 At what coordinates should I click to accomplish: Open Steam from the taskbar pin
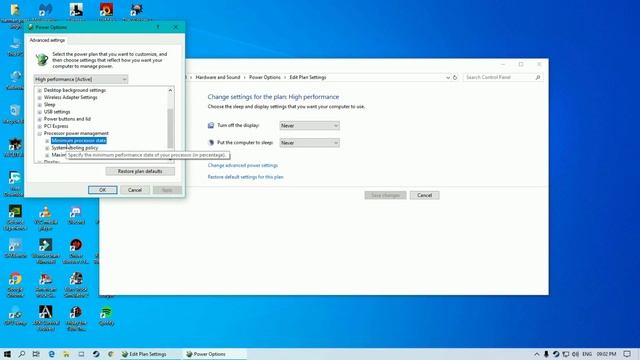[x=96, y=354]
